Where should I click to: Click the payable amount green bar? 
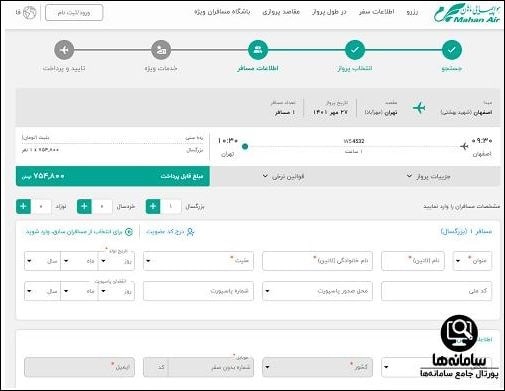coord(113,176)
